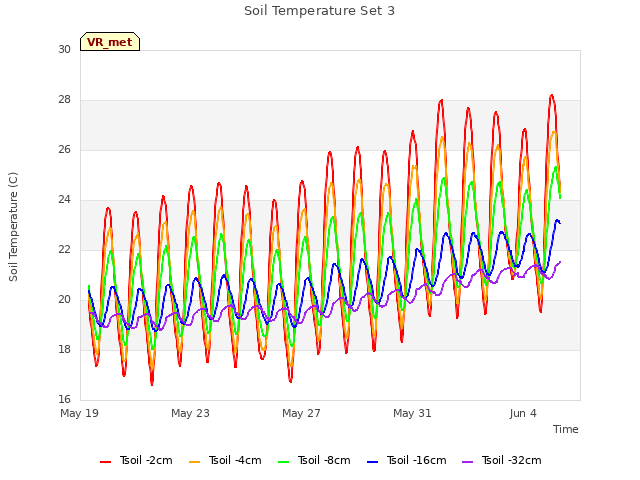This screenshot has width=640, height=480.
Task: Click the green Tsoil -8cm legend swatch
Action: tap(283, 462)
